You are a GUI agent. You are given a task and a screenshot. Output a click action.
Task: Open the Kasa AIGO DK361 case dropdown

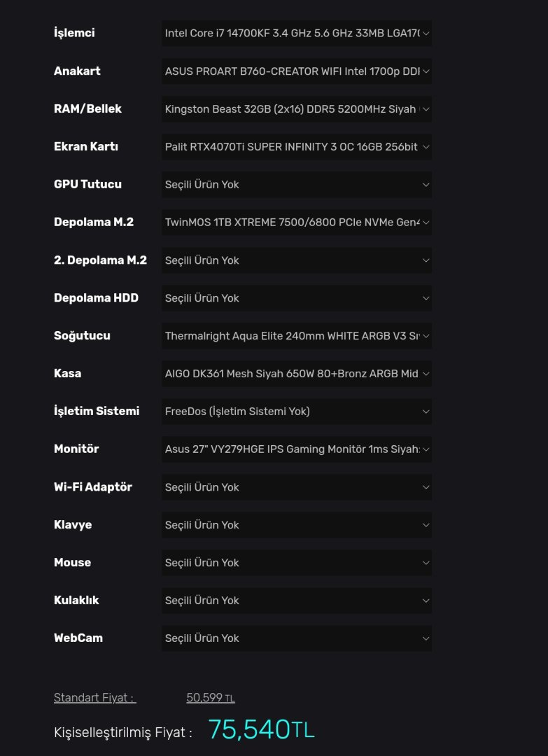tap(296, 373)
